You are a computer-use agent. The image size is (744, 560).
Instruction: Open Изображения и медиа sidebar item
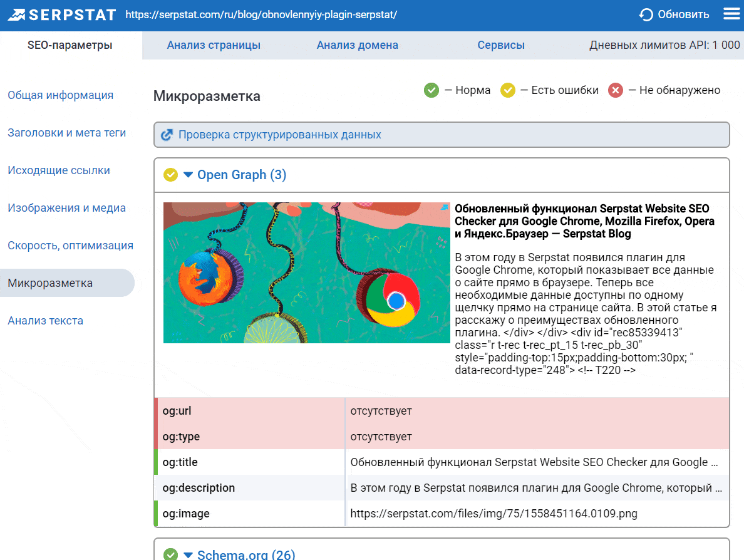coord(67,208)
